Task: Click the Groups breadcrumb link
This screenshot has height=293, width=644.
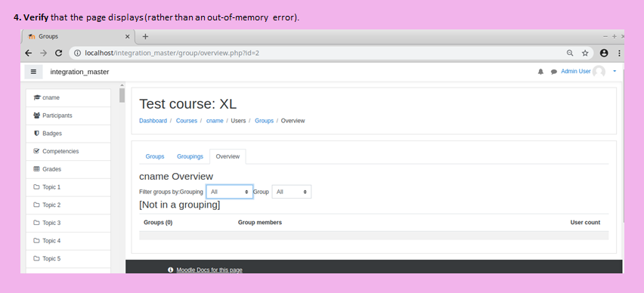Action: click(264, 121)
